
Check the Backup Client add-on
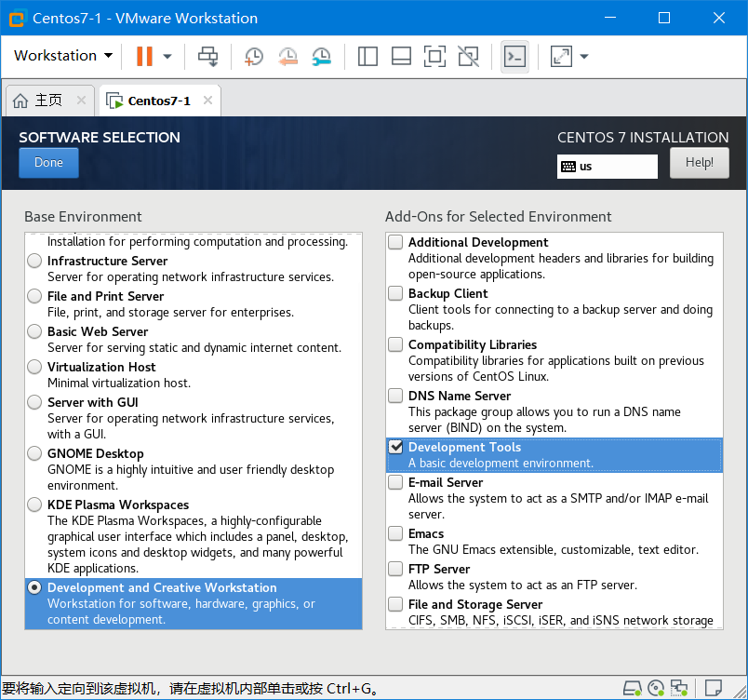click(x=395, y=293)
